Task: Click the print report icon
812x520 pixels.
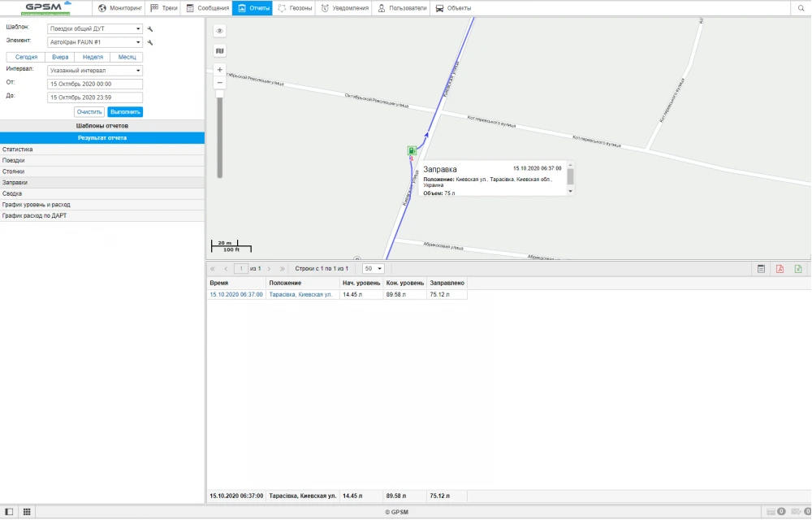Action: 761,268
